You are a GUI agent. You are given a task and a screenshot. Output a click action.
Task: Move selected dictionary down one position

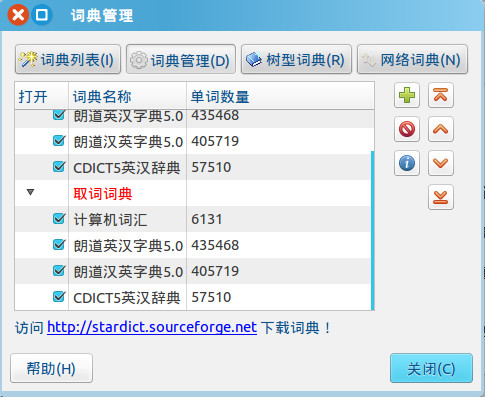[441, 163]
